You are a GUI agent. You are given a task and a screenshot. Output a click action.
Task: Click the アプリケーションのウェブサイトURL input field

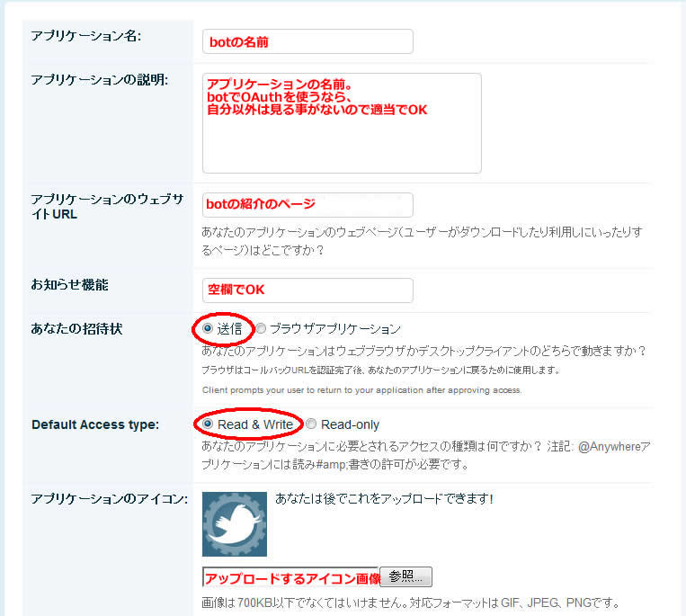(x=307, y=205)
